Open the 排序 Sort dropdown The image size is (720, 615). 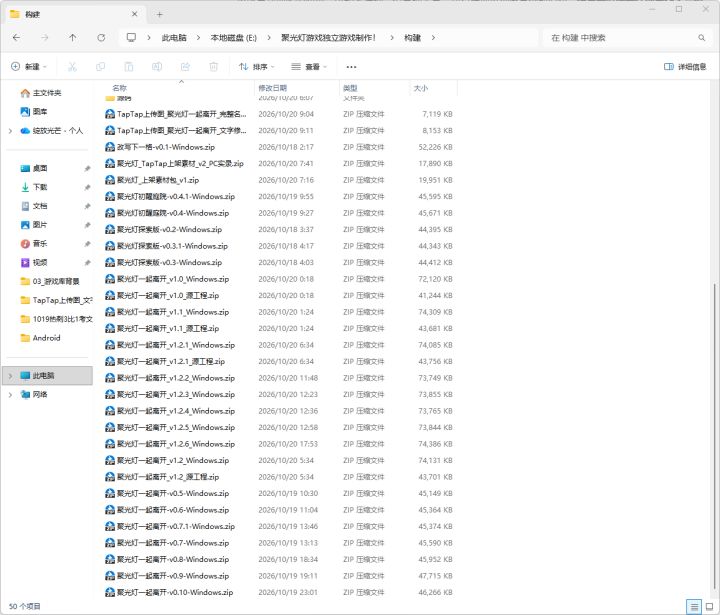(257, 67)
